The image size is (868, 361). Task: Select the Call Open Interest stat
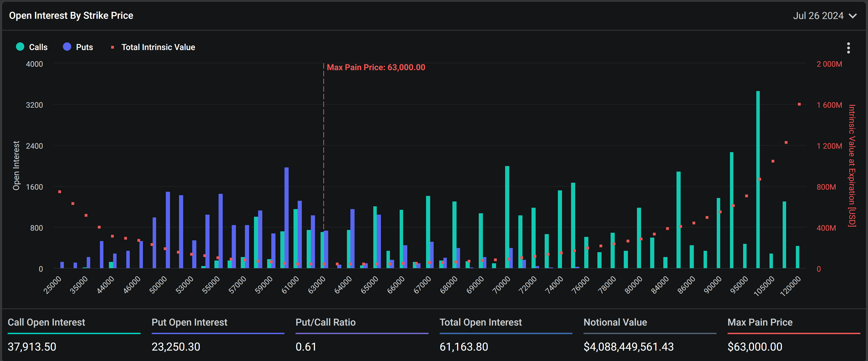click(x=46, y=322)
